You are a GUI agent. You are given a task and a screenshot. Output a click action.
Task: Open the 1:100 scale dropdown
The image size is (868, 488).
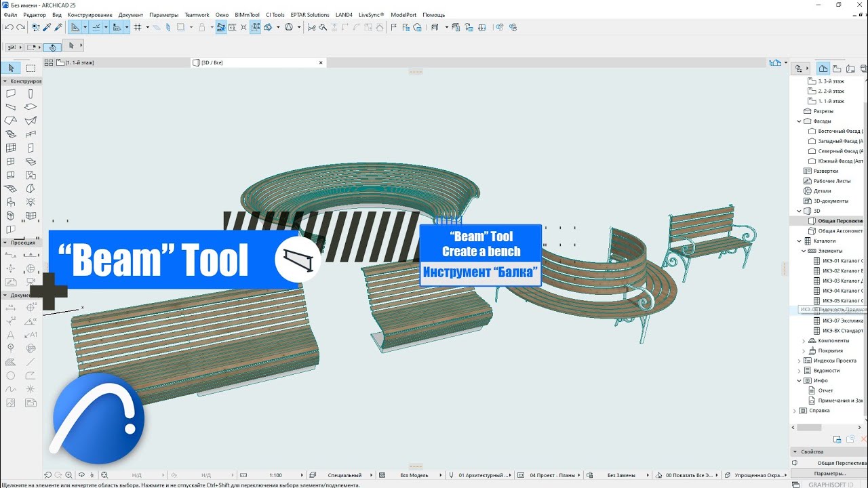coord(276,475)
